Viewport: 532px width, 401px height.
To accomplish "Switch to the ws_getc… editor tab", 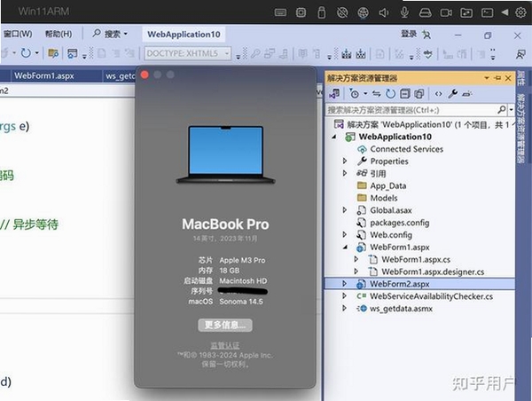I will tap(120, 76).
